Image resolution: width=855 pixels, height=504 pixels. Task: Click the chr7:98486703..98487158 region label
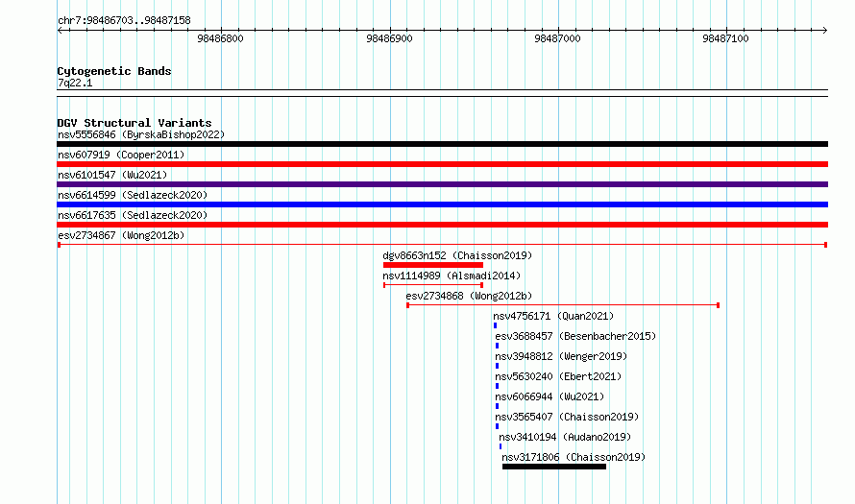(x=124, y=21)
